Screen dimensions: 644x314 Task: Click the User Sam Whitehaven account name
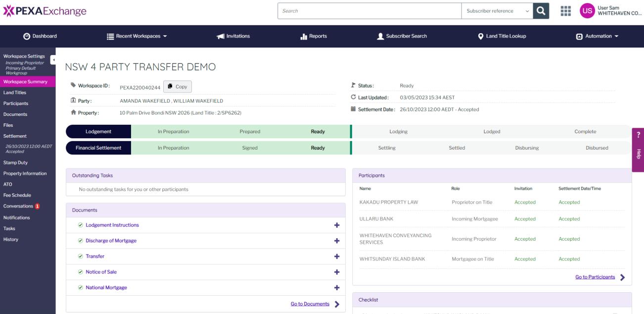coord(619,11)
